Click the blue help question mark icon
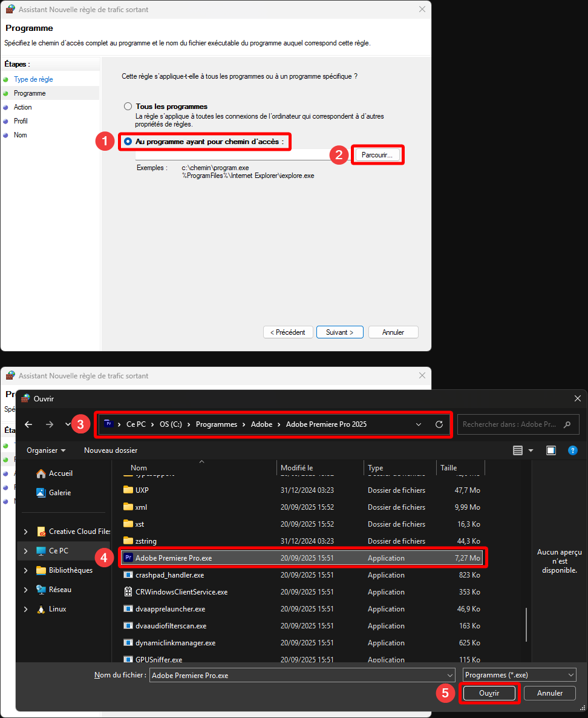 coord(572,450)
